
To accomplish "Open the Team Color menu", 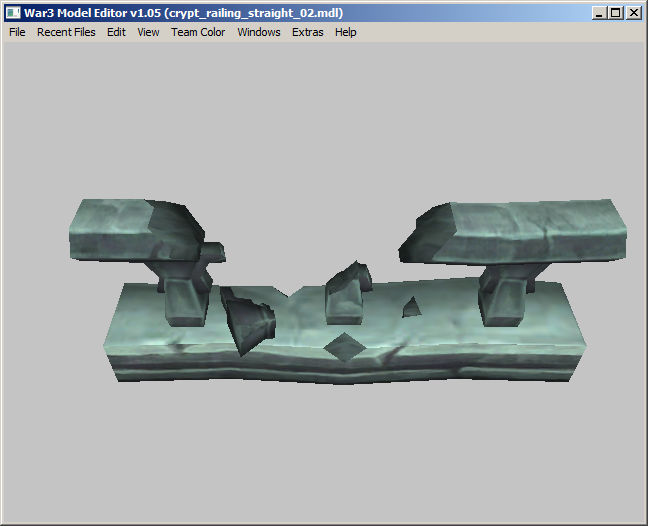I will 198,32.
